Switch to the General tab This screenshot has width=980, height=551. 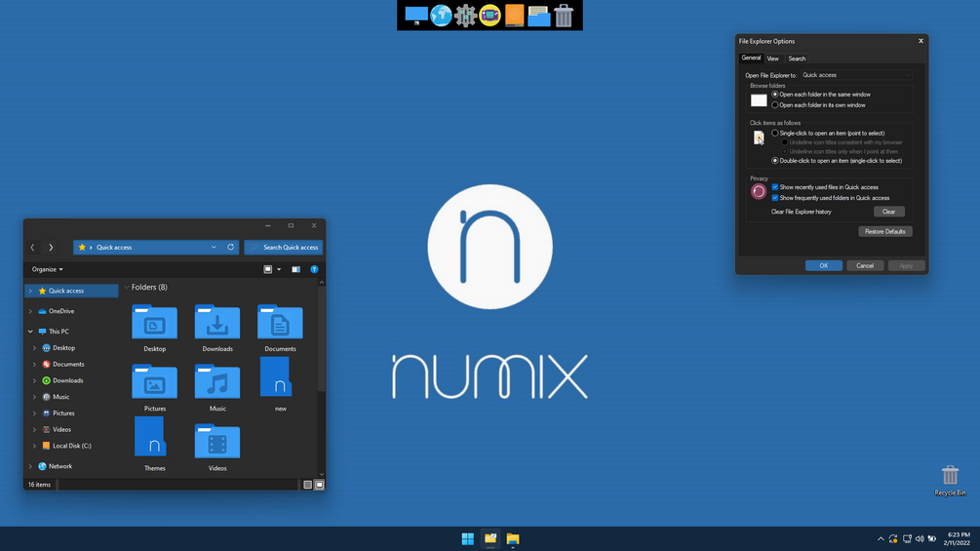[x=751, y=58]
